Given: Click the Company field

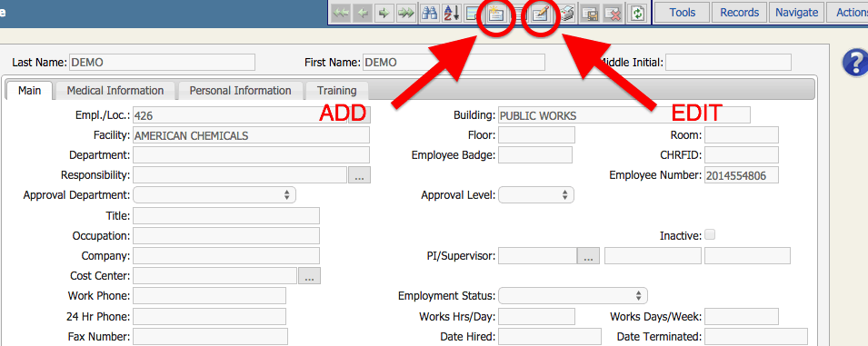Looking at the screenshot, I should tap(225, 256).
